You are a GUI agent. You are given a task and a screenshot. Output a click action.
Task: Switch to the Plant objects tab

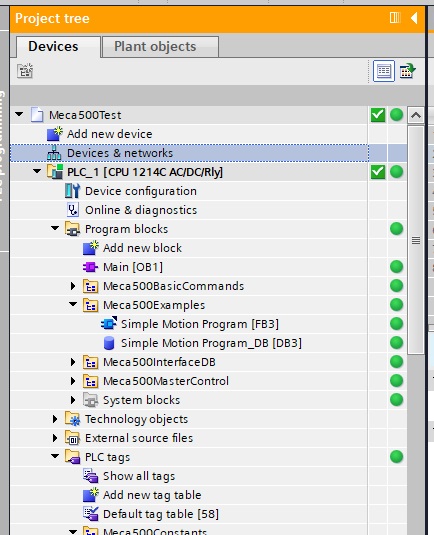coord(160,47)
